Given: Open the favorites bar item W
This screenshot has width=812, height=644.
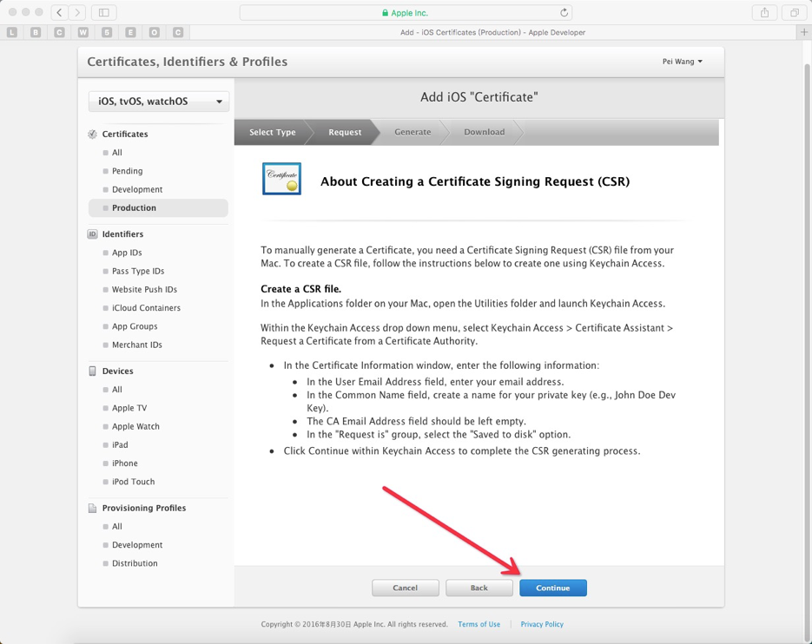Looking at the screenshot, I should tap(83, 32).
